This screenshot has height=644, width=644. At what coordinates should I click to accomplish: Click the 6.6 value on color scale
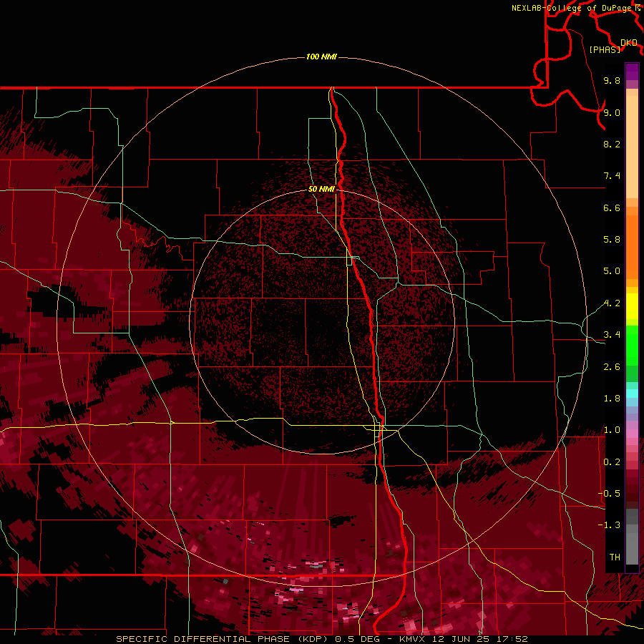(x=612, y=208)
